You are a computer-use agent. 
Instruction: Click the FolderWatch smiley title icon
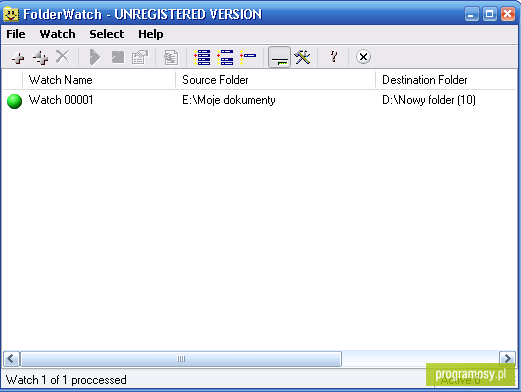click(x=11, y=14)
